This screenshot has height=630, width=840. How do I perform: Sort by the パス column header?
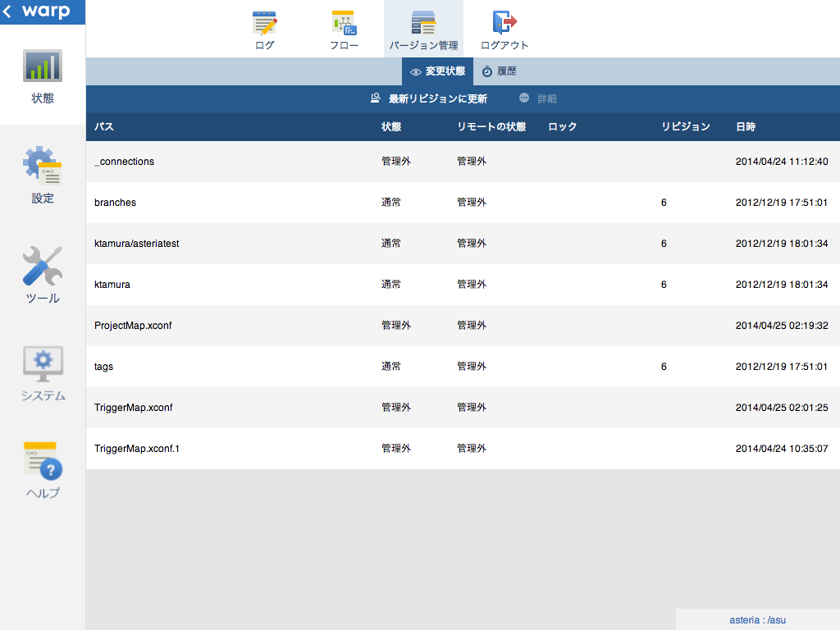(104, 126)
